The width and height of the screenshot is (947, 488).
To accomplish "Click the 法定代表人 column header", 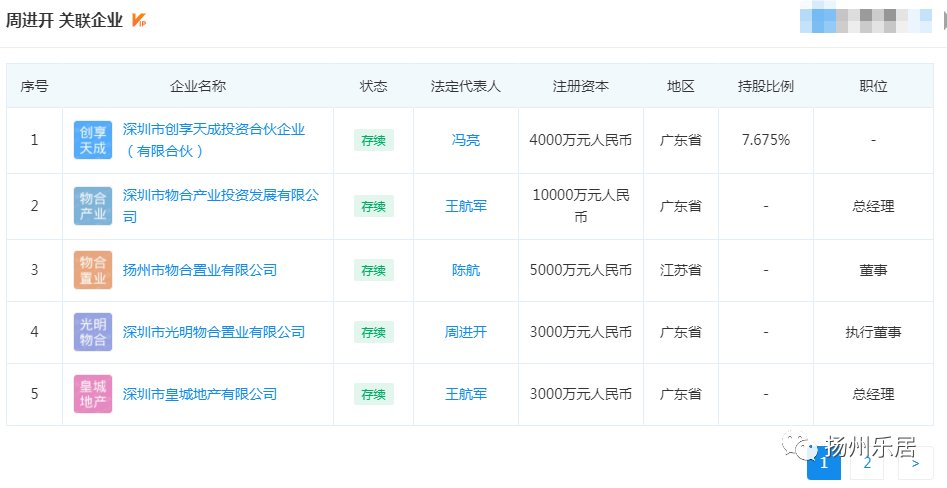I will click(466, 86).
